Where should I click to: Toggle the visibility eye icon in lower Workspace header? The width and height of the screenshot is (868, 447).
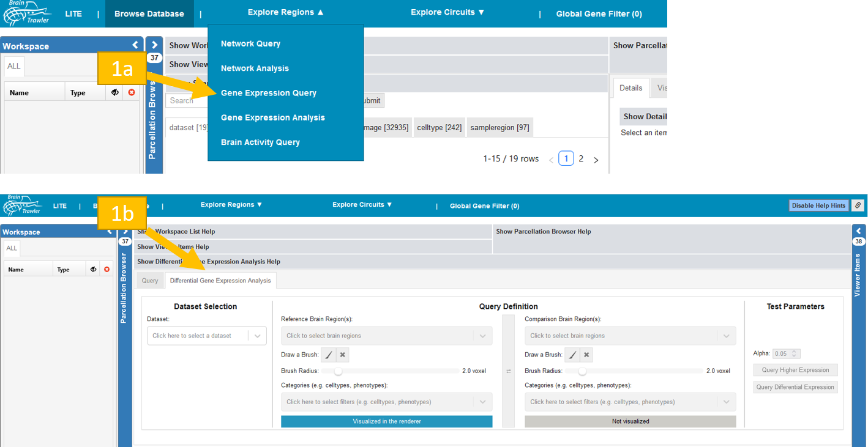tap(93, 269)
